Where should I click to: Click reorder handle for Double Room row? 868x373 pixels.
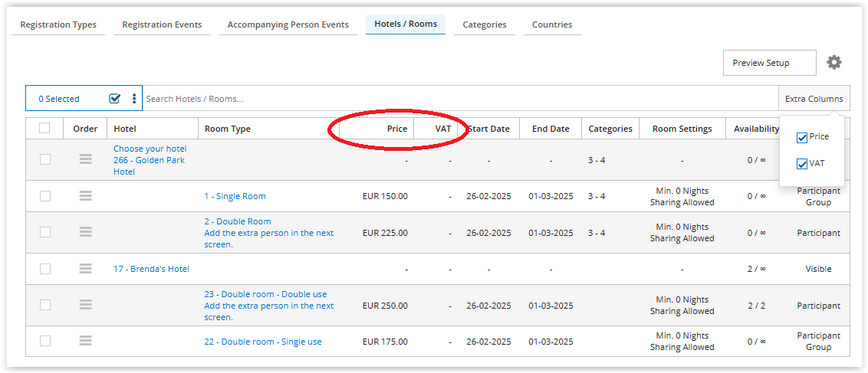pyautogui.click(x=85, y=232)
